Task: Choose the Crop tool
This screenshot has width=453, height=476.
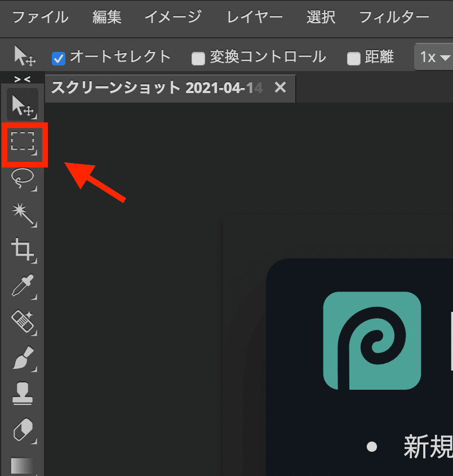Action: point(23,249)
